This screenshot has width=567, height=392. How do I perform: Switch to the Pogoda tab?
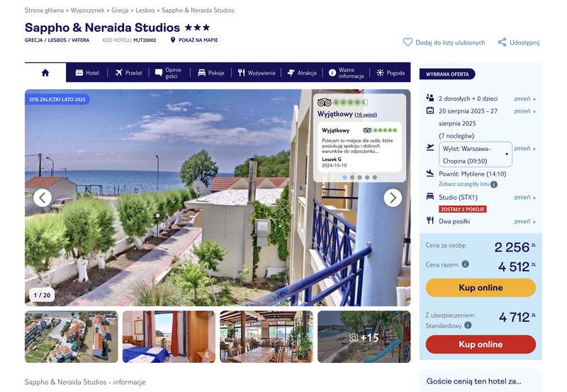(x=391, y=73)
